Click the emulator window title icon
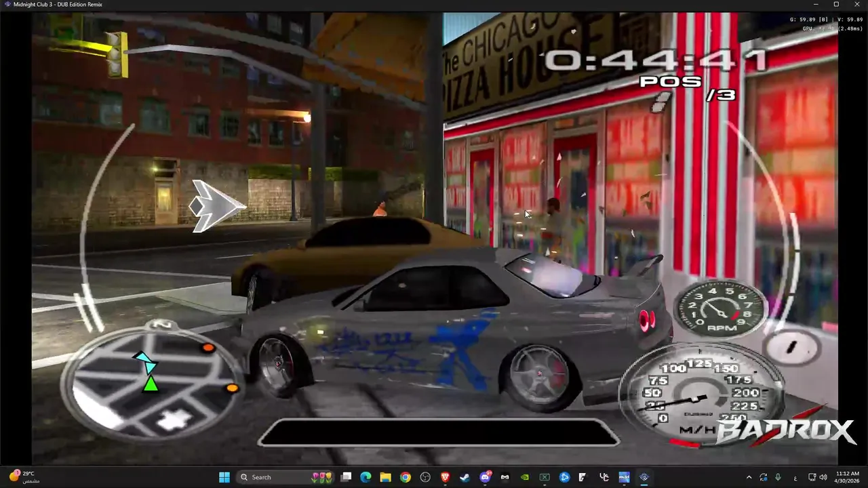Image resolution: width=868 pixels, height=488 pixels. click(7, 5)
